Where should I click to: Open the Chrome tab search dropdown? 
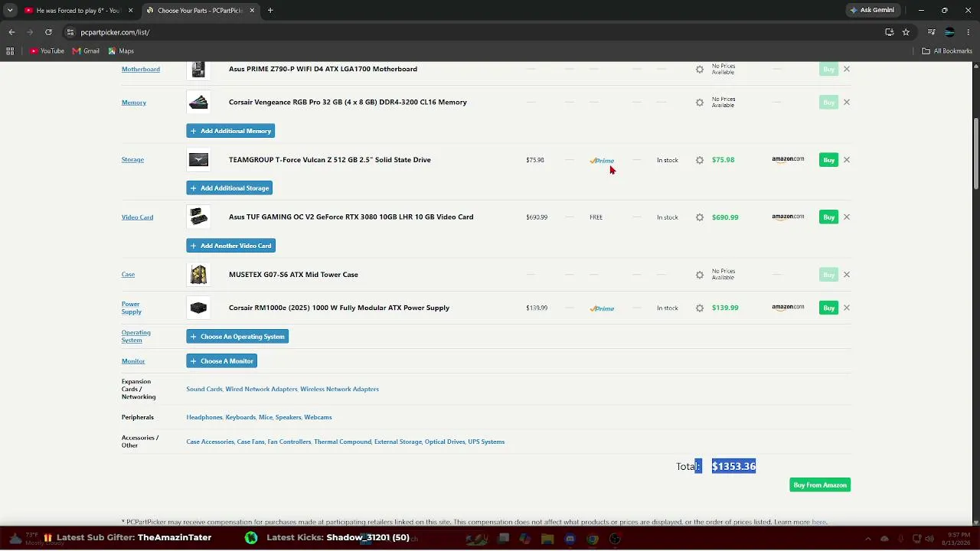point(10,11)
